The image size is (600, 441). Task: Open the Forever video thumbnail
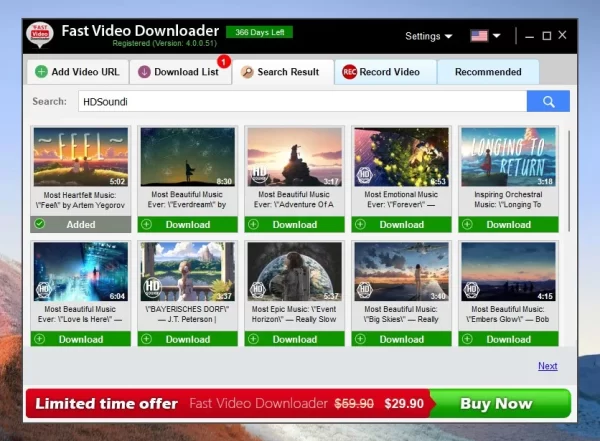click(x=401, y=157)
